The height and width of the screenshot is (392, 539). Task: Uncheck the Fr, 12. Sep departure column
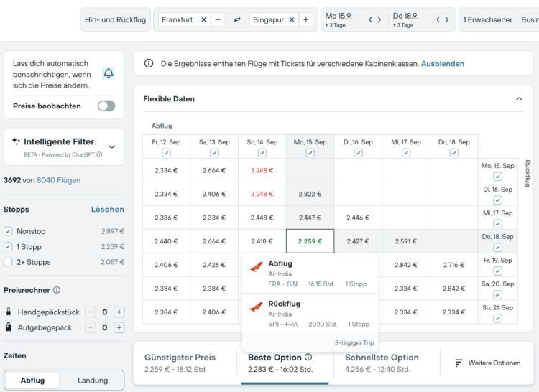[x=166, y=153]
